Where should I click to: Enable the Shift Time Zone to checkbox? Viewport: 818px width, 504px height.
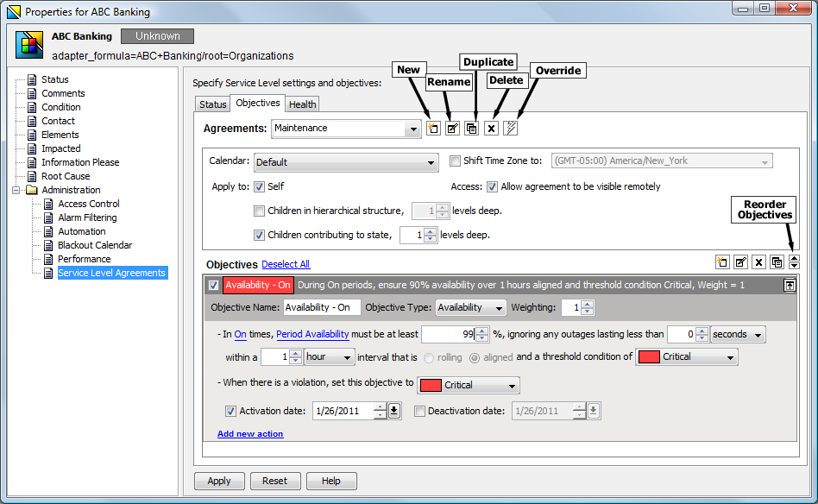[x=456, y=161]
